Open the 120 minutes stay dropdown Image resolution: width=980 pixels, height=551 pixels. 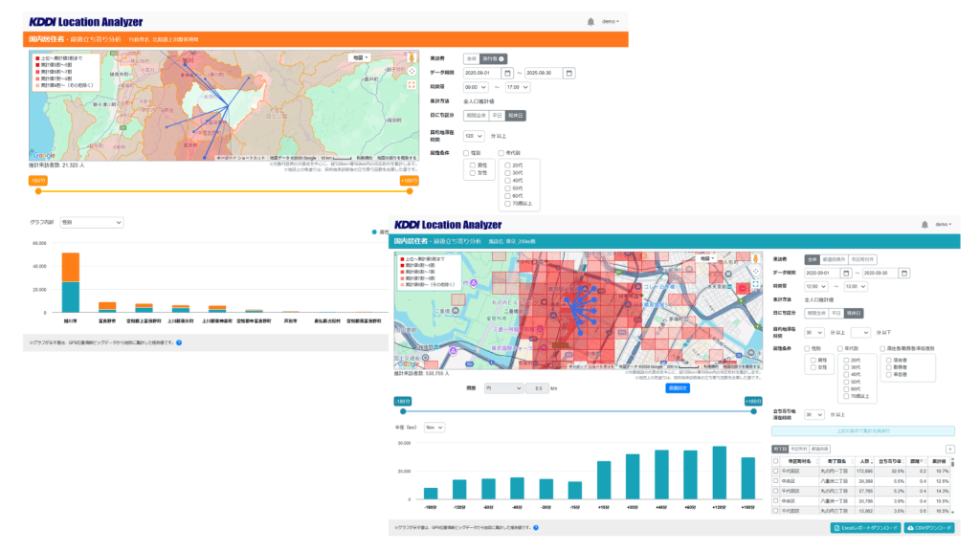474,136
